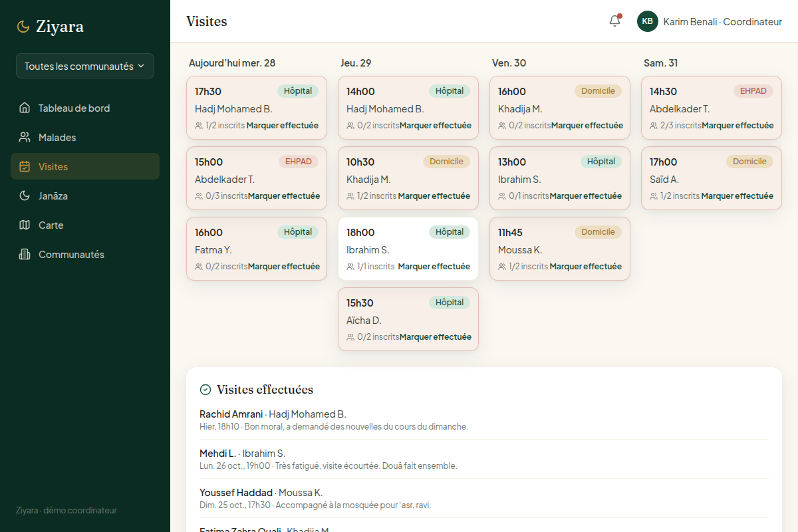This screenshot has width=798, height=532.
Task: Click Marquer effectuée for Aïcha D.
Action: pyautogui.click(x=436, y=337)
